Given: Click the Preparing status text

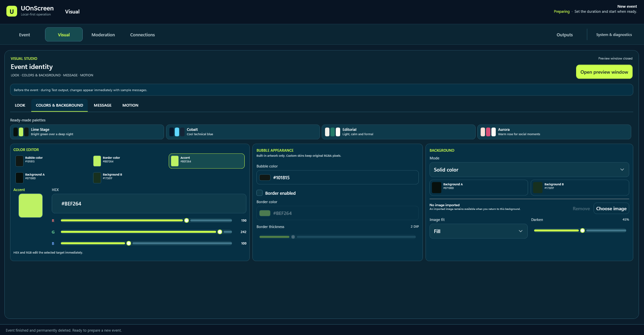Looking at the screenshot, I should point(562,11).
